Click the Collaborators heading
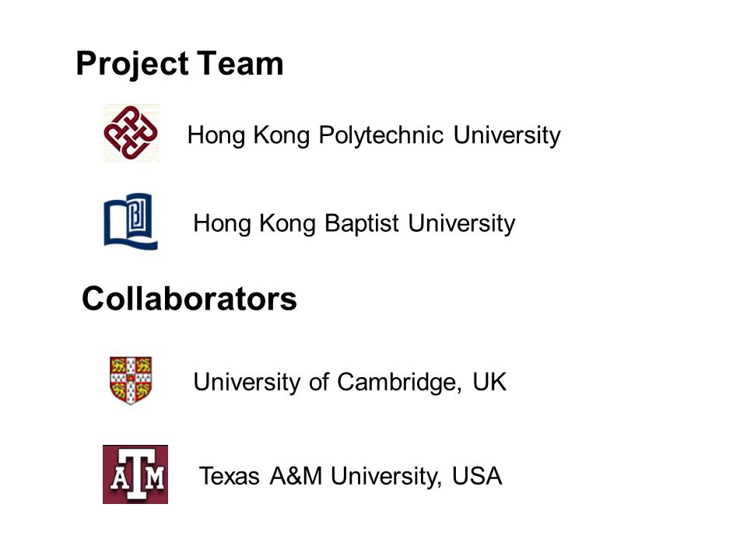Screen dimensions: 747x560 click(x=189, y=299)
